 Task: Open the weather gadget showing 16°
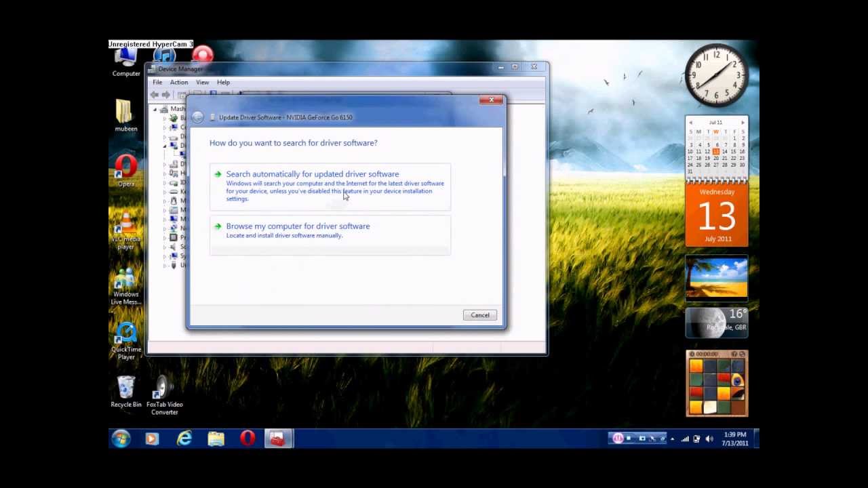pos(717,323)
